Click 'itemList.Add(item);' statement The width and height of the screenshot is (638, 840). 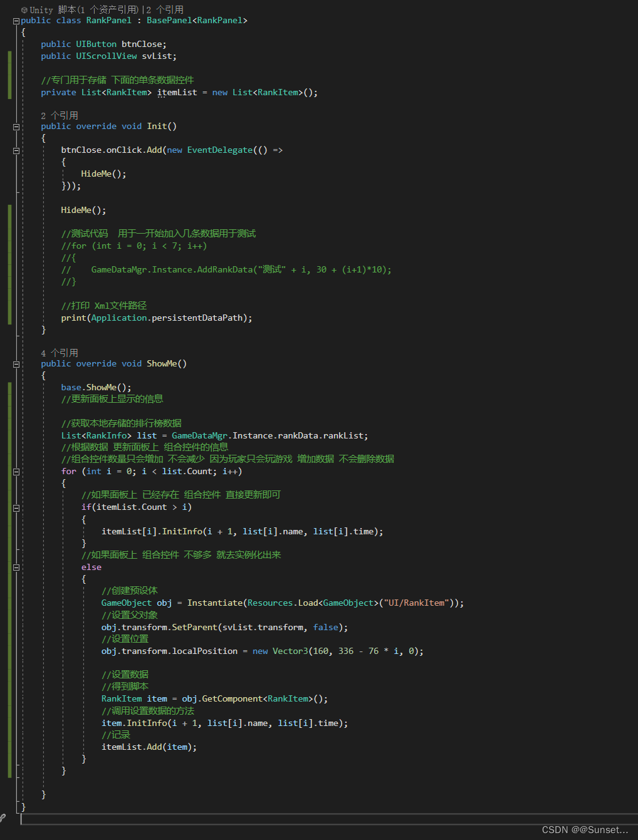(149, 747)
